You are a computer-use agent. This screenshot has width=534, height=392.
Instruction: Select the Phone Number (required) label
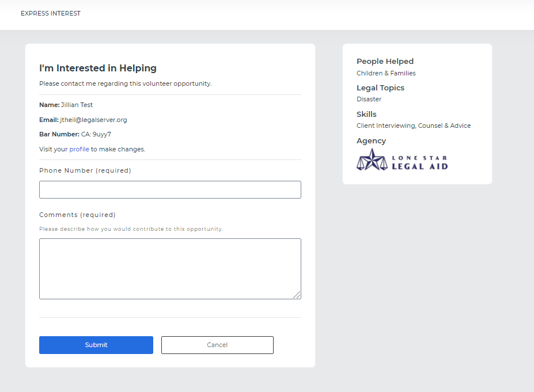point(85,170)
